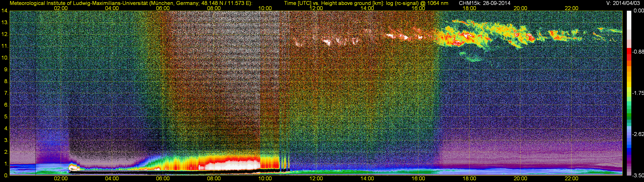Click 12:00 on the bottom time axis
This screenshot has height=182, width=644.
[316, 179]
